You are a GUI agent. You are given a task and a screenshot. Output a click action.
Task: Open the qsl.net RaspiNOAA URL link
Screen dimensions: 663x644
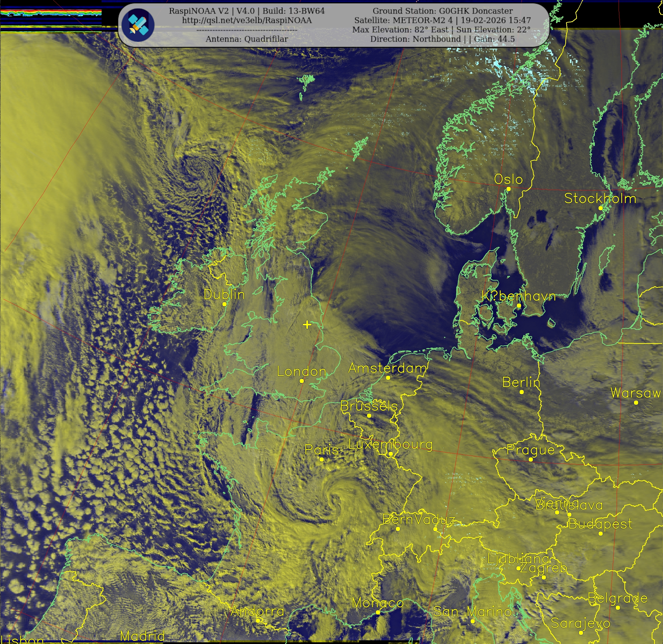point(247,20)
